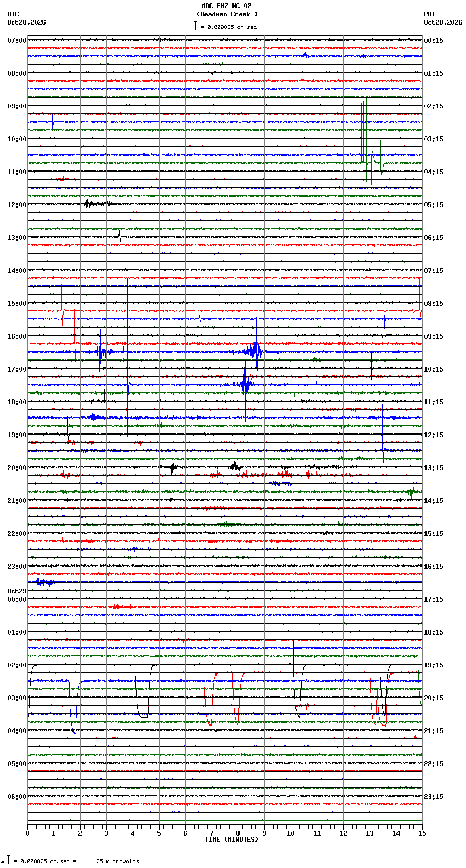The height and width of the screenshot is (868, 466).
Task: Click the tall blue vertical spike near minute 4
Action: 128,356
